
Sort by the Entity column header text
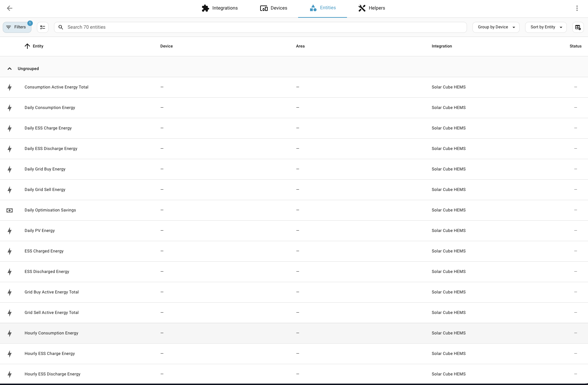click(x=38, y=46)
